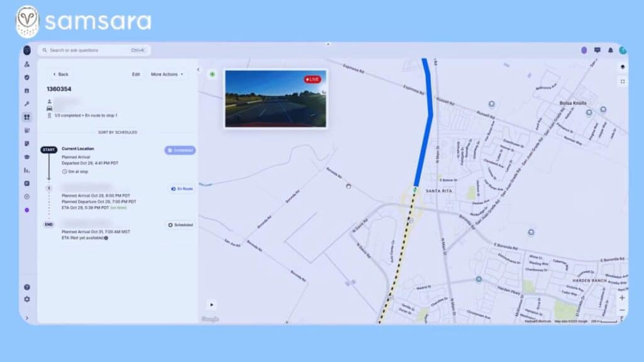Click the graduation cap training icon
The image size is (644, 362).
pyautogui.click(x=27, y=156)
